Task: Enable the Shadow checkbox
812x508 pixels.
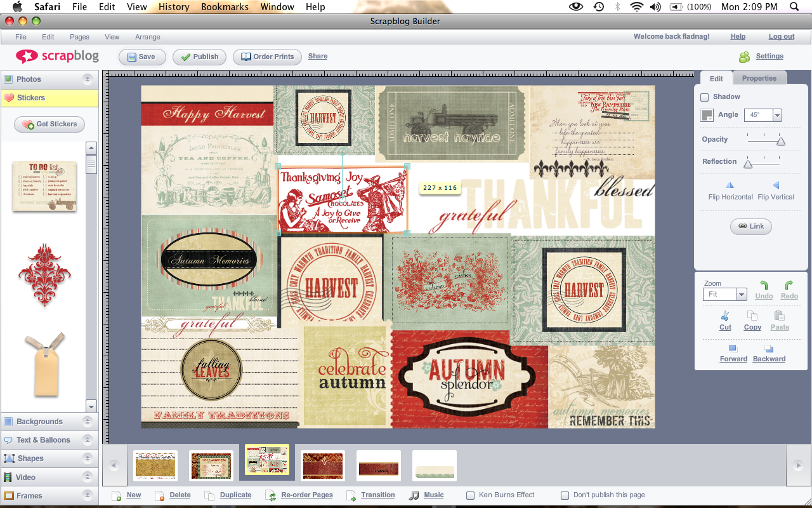Action: pos(704,97)
